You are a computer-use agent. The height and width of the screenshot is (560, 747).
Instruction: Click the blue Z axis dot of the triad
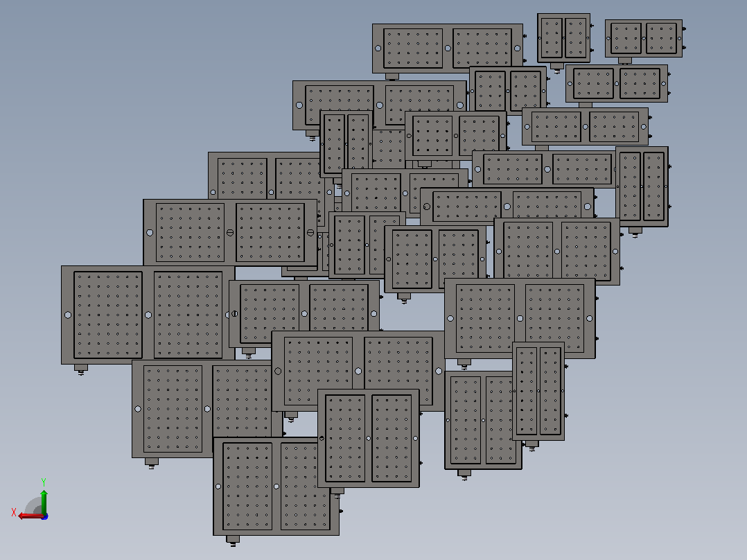pos(44,516)
